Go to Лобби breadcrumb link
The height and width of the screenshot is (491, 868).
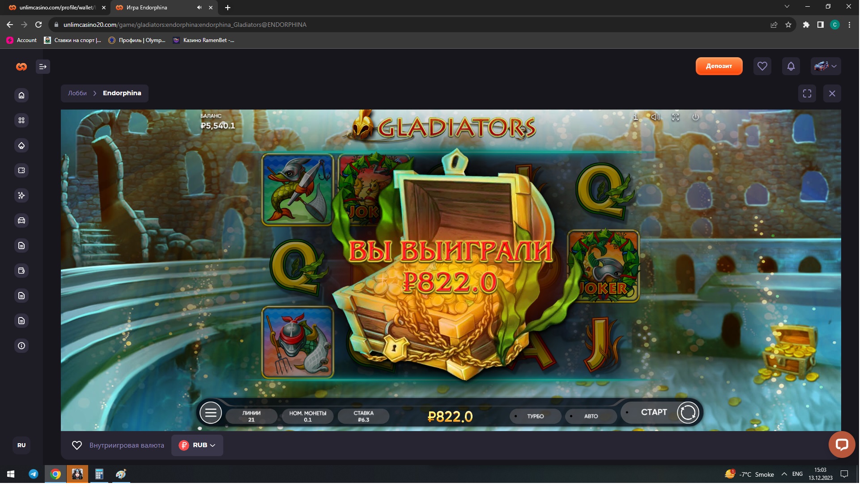coord(77,93)
